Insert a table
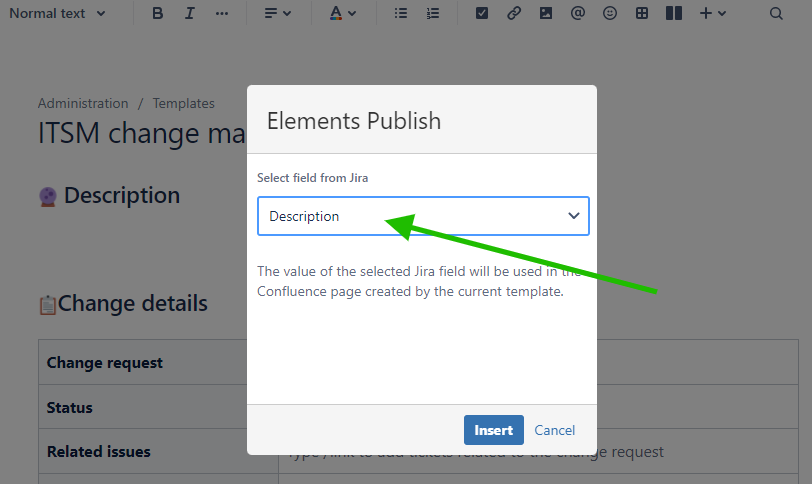This screenshot has height=484, width=812. click(642, 14)
